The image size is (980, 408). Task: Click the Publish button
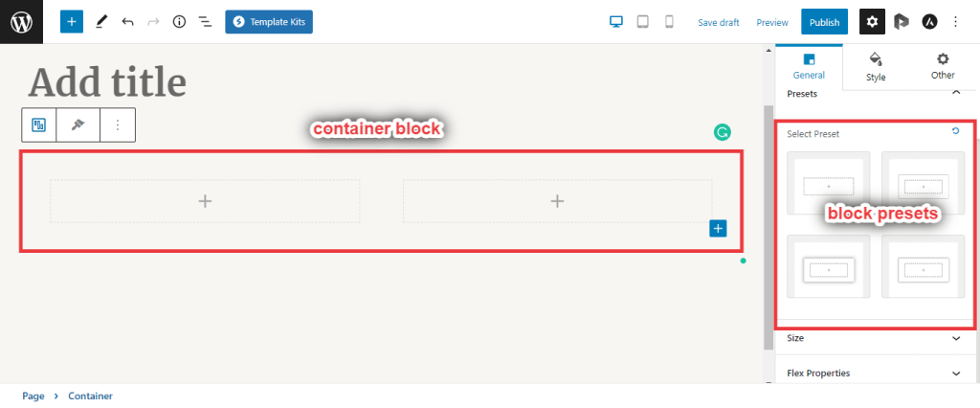[824, 22]
